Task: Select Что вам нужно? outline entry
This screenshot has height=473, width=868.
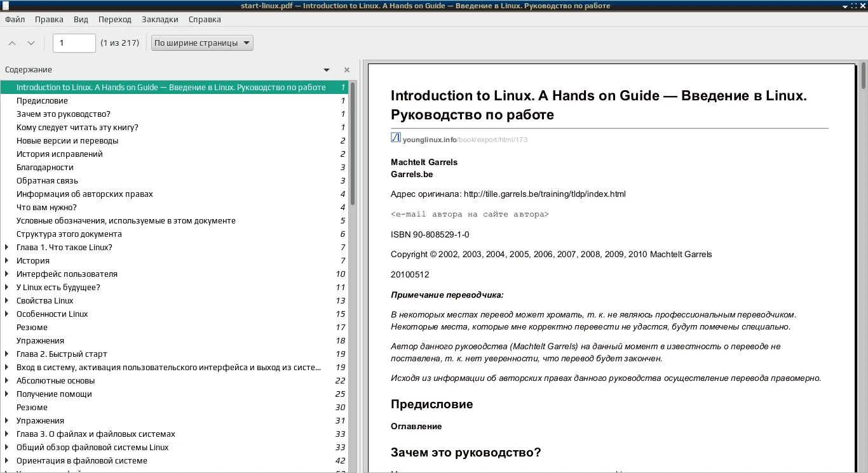Action: point(175,208)
